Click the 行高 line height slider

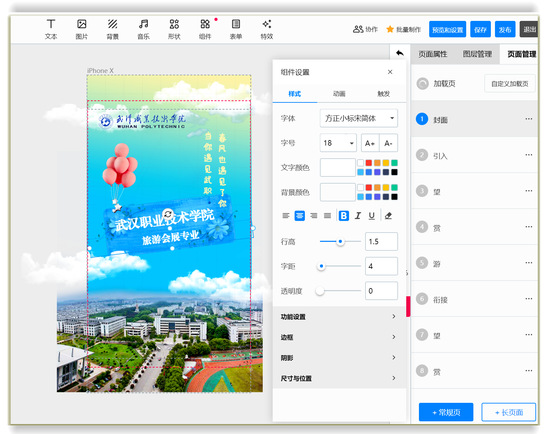pos(340,242)
